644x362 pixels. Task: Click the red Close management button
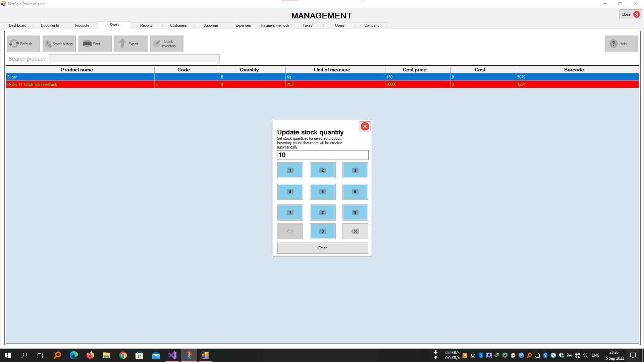(636, 14)
